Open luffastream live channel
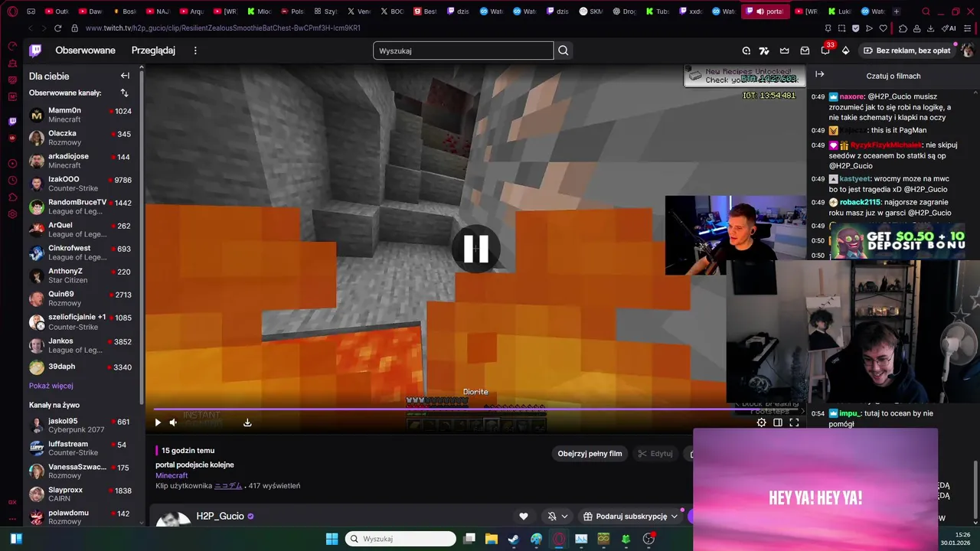This screenshot has width=980, height=551. click(x=80, y=448)
